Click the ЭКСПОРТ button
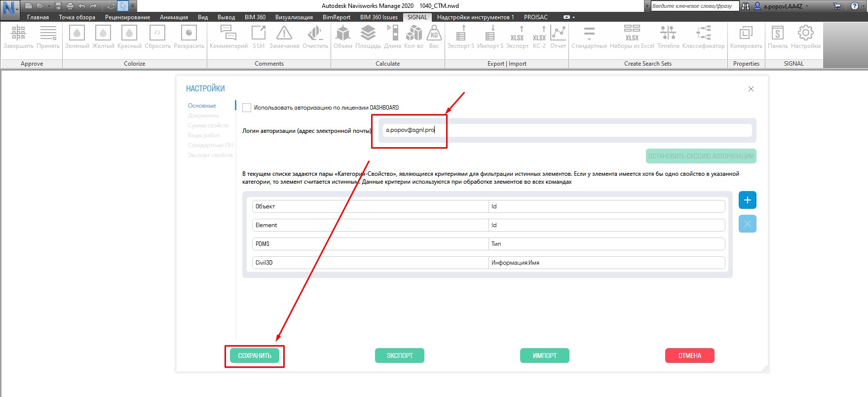The height and width of the screenshot is (397, 868). 400,356
